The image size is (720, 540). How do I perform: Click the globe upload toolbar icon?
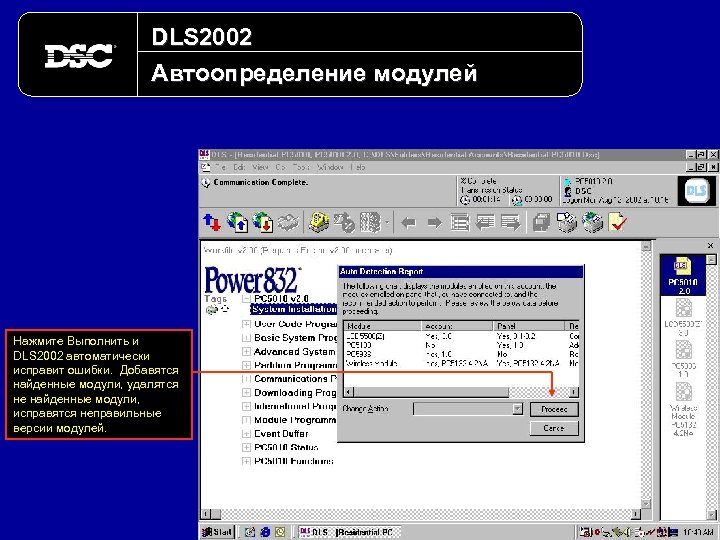point(237,223)
